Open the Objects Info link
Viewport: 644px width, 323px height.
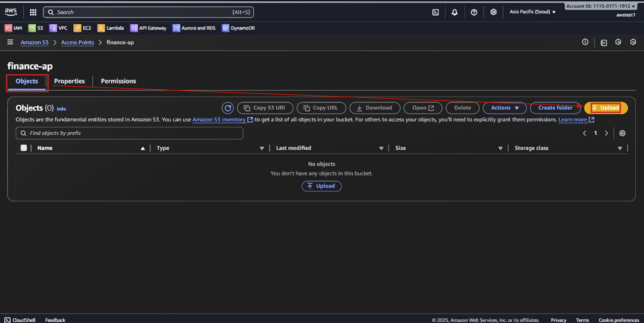[61, 109]
